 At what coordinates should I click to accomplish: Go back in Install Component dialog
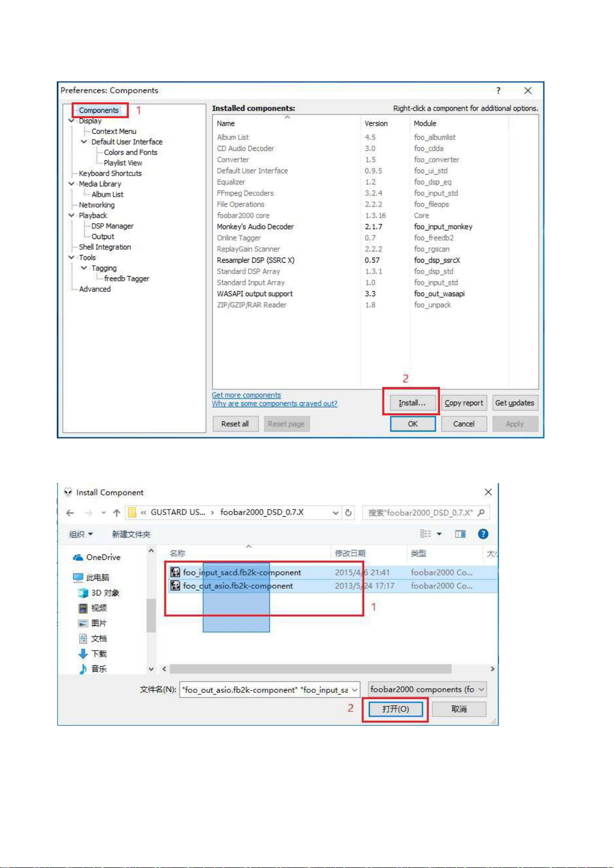click(70, 513)
